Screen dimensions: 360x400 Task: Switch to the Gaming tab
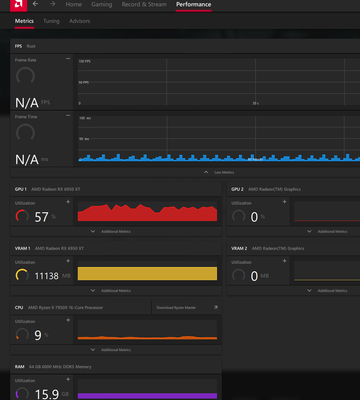[x=102, y=4]
